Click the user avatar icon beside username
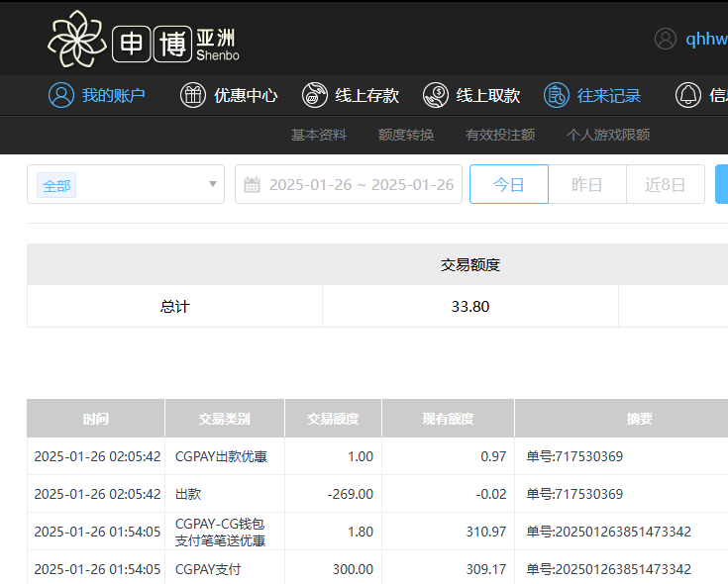This screenshot has height=584, width=728. (x=666, y=39)
